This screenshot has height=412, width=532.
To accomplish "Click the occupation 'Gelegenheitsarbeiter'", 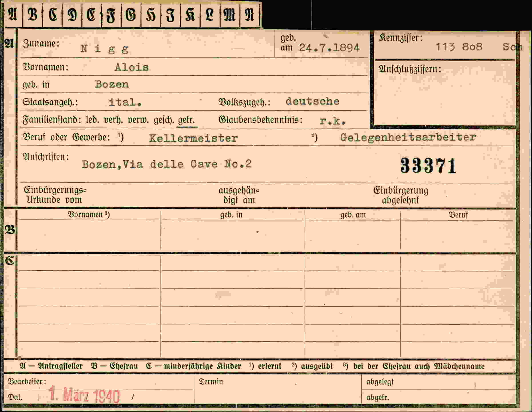I will point(408,138).
